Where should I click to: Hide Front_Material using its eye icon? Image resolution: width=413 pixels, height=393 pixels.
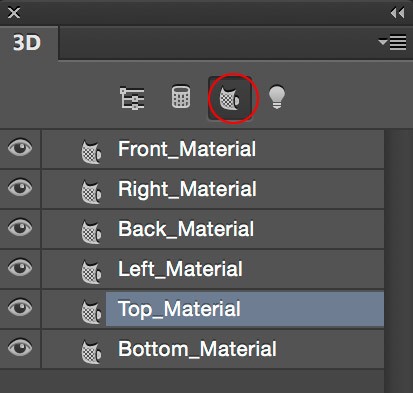pos(20,148)
